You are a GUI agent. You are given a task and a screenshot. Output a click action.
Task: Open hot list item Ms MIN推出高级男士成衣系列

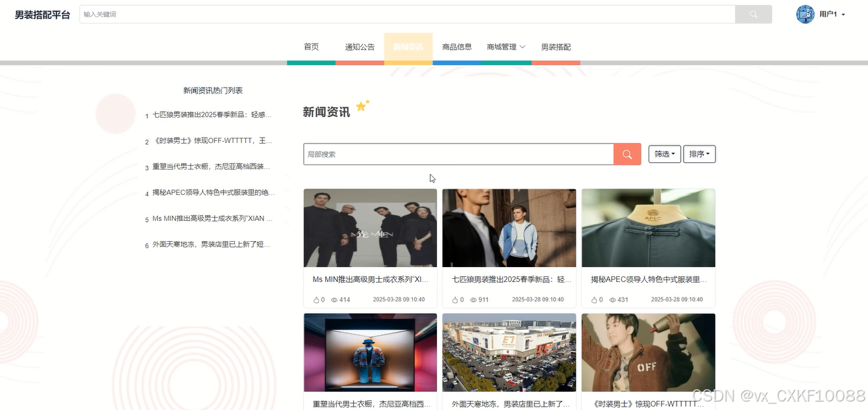[x=212, y=219]
